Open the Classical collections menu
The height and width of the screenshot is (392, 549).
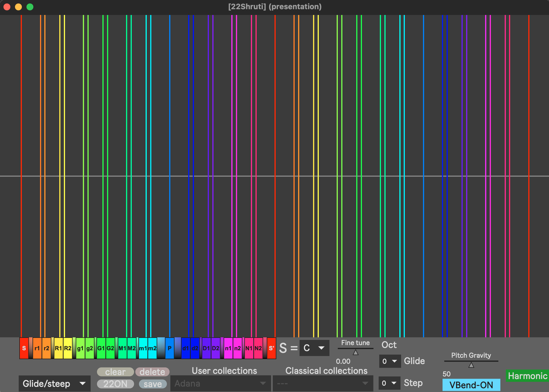pyautogui.click(x=323, y=383)
